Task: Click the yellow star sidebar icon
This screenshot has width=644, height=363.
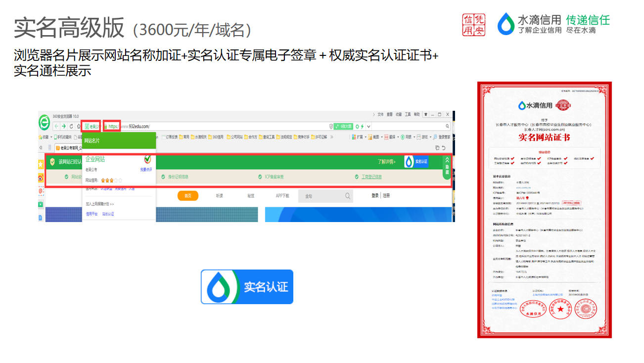Action: pyautogui.click(x=41, y=164)
